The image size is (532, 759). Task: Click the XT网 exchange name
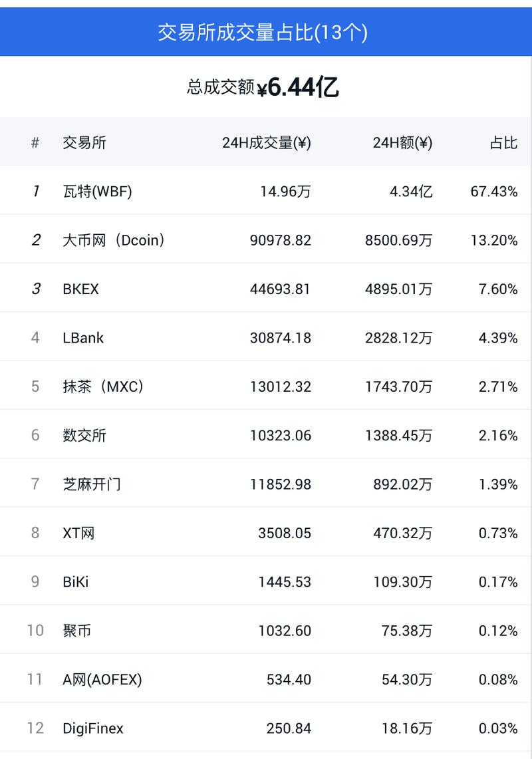click(x=78, y=533)
